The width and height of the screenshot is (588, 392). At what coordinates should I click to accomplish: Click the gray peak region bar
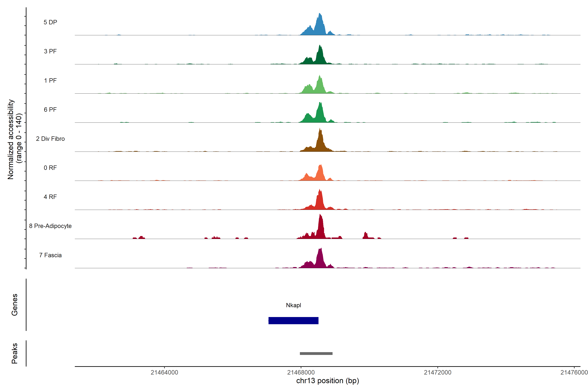pyautogui.click(x=316, y=353)
